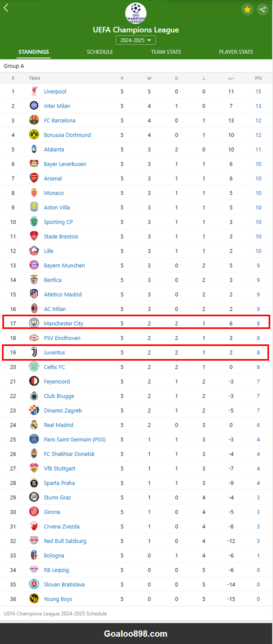Screen dimensions: 273x644
Task: Click the Liverpool club crest
Action: (x=34, y=92)
